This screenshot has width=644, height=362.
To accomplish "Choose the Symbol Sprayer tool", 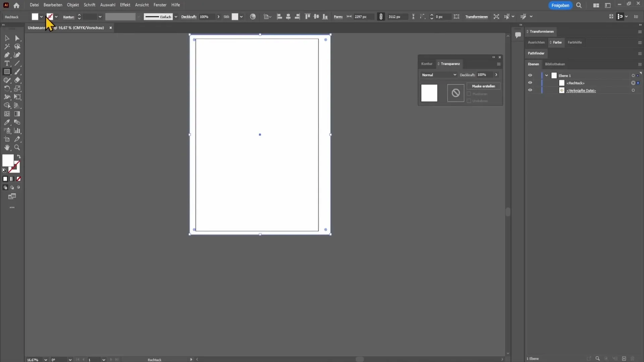I will (7, 131).
